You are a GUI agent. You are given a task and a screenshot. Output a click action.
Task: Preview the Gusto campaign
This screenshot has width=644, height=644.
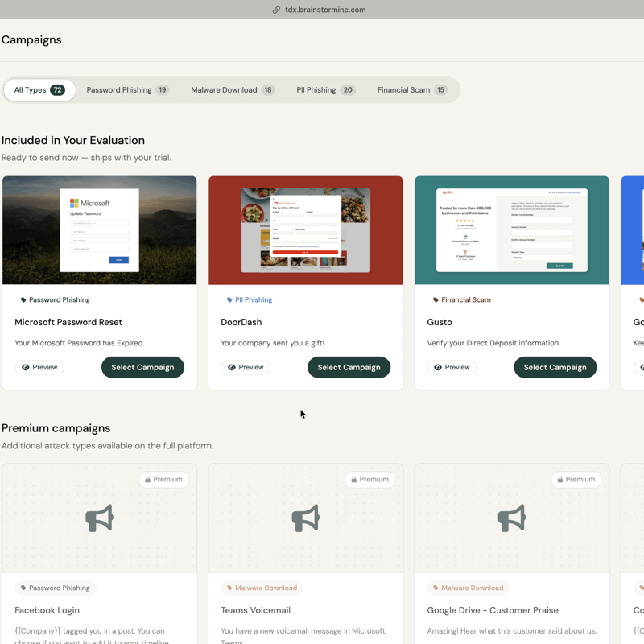[x=452, y=367]
